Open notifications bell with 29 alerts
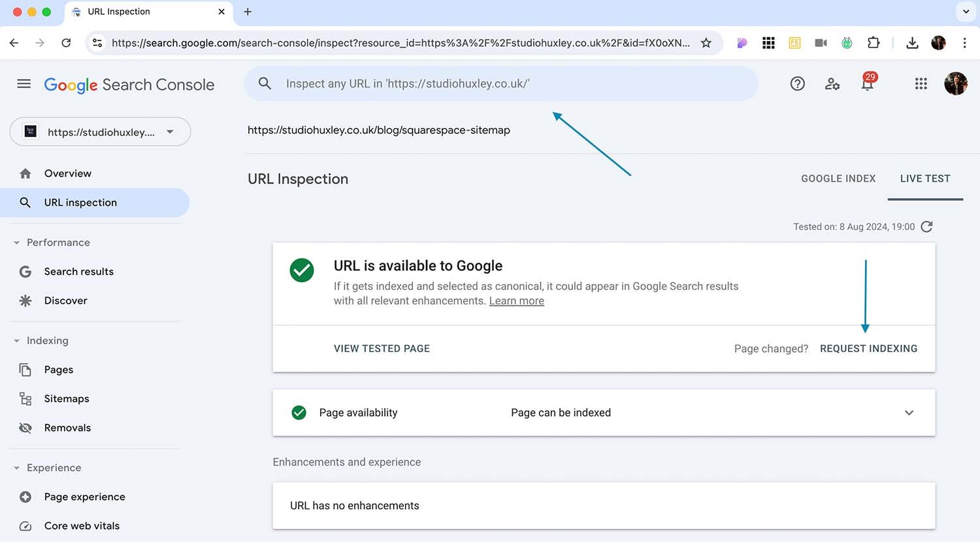The height and width of the screenshot is (542, 980). click(x=868, y=82)
